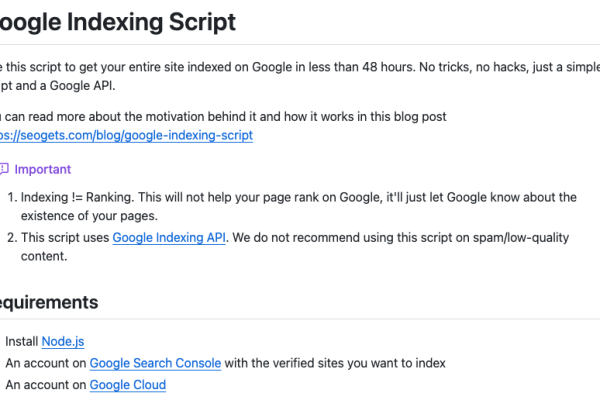Click list number 2 marker
600x400 pixels.
[12, 238]
